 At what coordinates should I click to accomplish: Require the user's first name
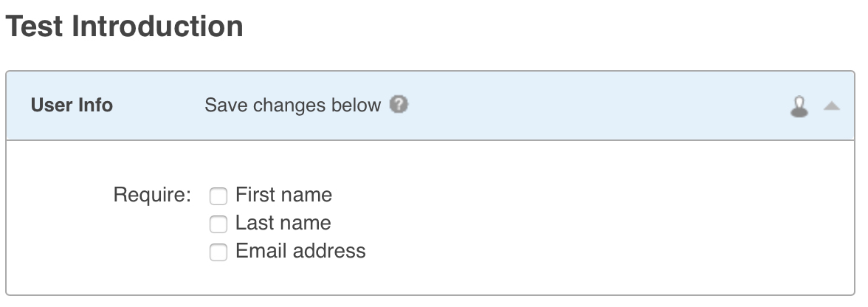[x=218, y=196]
